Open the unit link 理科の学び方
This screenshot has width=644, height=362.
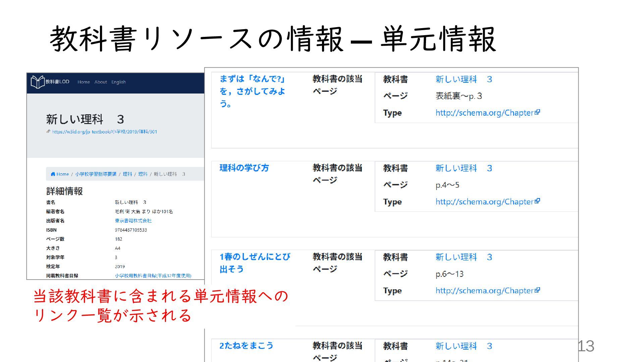[244, 168]
